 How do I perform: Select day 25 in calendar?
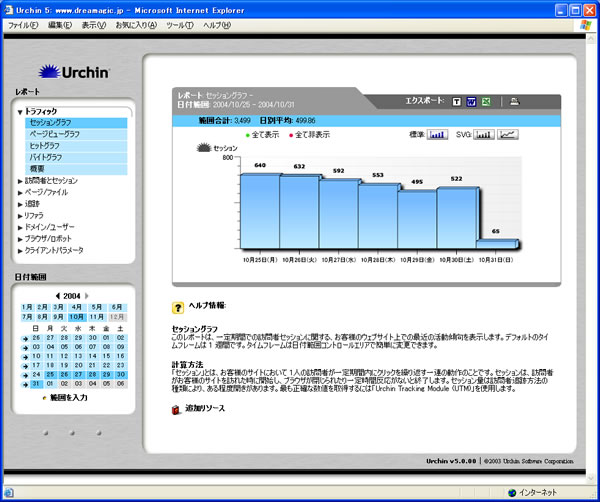[50, 375]
